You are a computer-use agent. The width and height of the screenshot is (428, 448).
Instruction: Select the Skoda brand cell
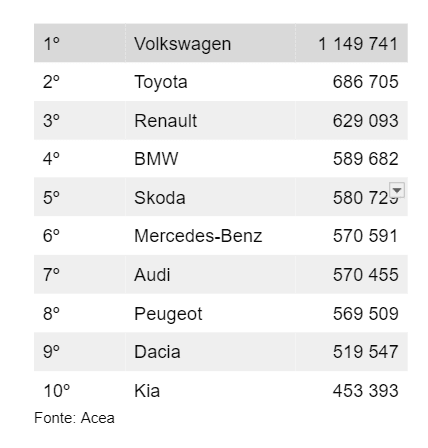210,197
